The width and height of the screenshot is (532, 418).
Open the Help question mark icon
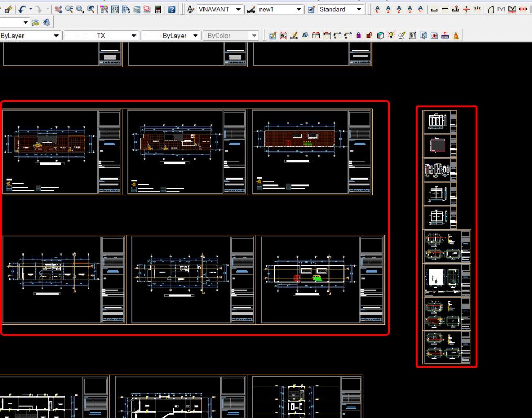point(172,9)
